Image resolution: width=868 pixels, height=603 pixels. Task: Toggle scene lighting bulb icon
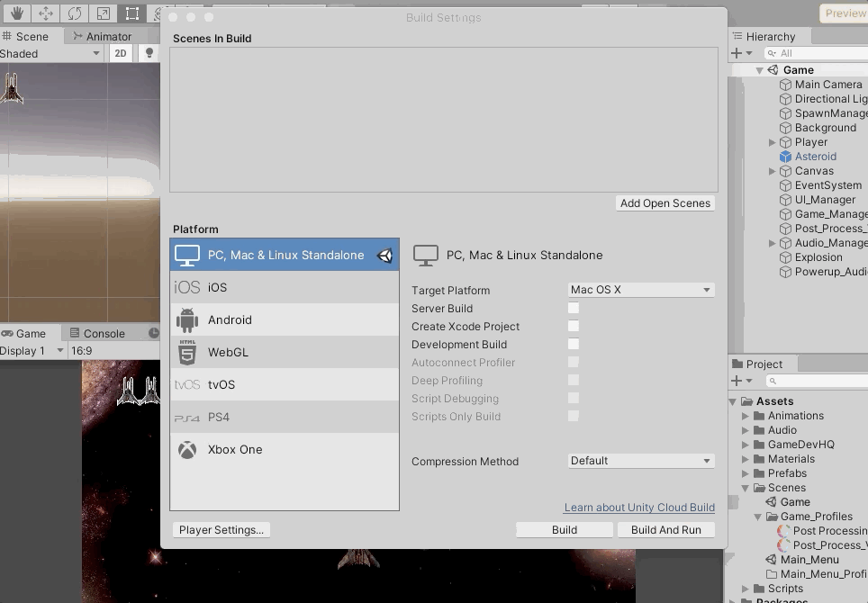click(149, 53)
